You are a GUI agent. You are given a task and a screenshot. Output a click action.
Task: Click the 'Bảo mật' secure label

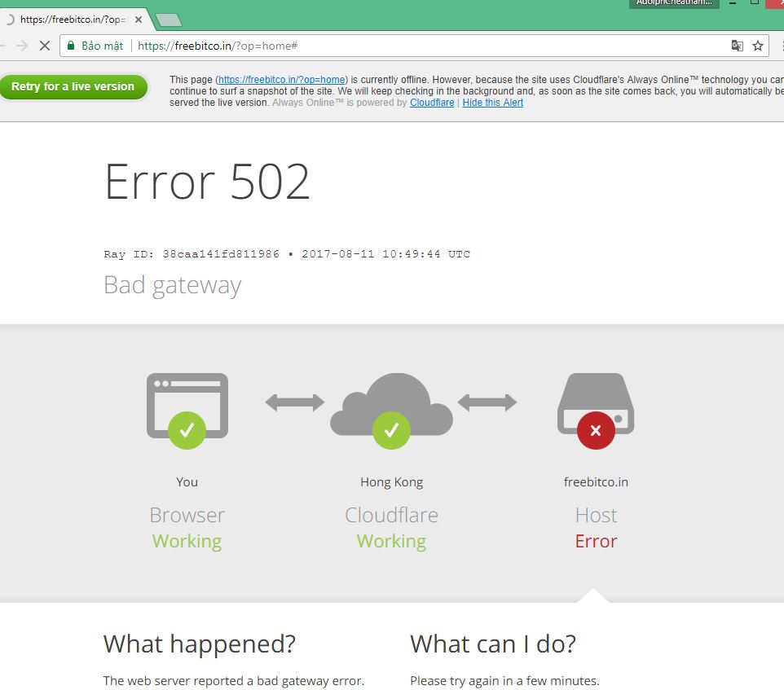[x=102, y=46]
